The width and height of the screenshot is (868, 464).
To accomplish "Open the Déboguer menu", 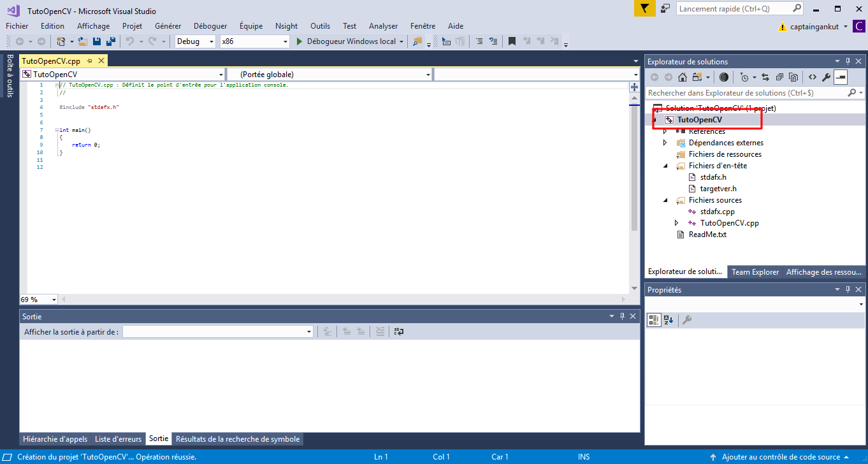I will pyautogui.click(x=210, y=26).
